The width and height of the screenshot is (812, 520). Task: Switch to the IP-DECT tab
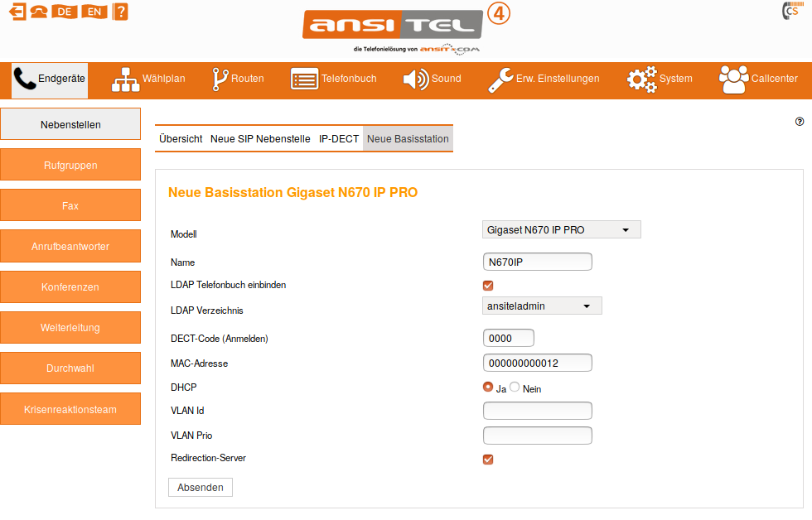pyautogui.click(x=339, y=139)
